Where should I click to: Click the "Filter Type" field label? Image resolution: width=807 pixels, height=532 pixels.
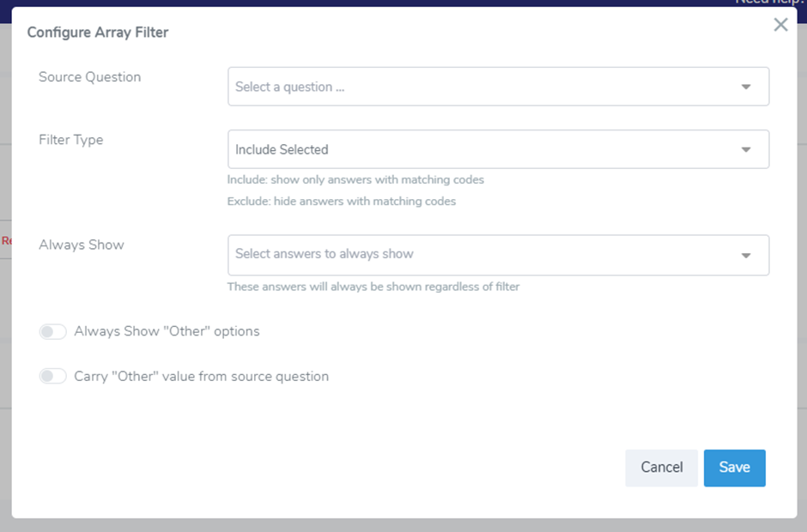(70, 140)
